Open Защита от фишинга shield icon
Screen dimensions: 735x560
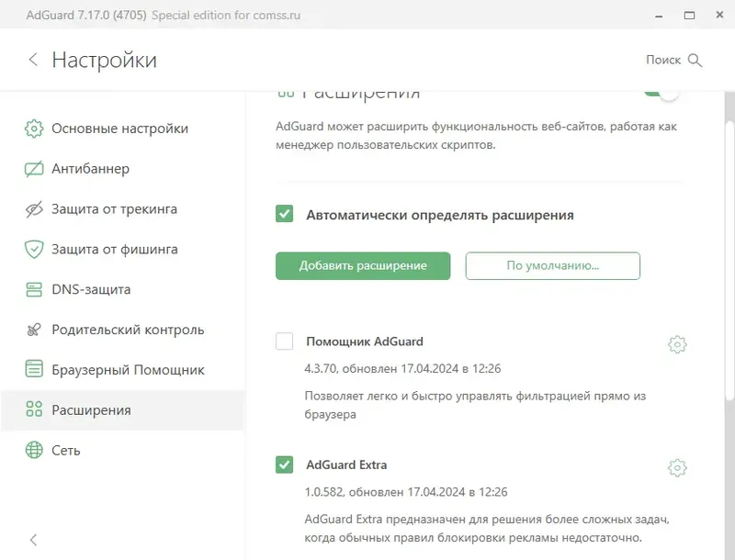[x=34, y=249]
